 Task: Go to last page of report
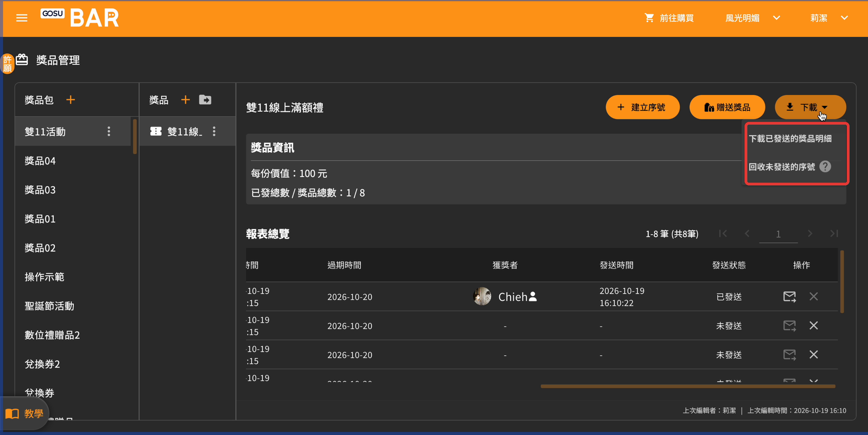[834, 234]
